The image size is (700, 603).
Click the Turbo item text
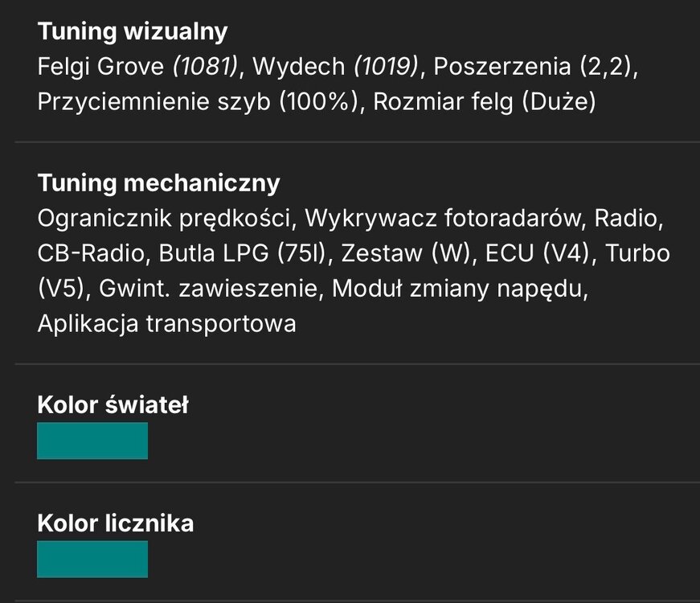click(x=637, y=253)
